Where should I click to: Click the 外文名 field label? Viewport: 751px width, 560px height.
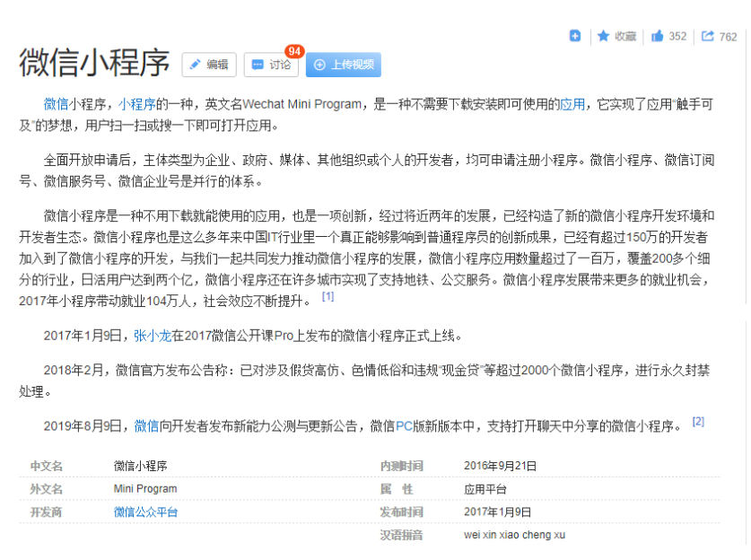[x=46, y=489]
